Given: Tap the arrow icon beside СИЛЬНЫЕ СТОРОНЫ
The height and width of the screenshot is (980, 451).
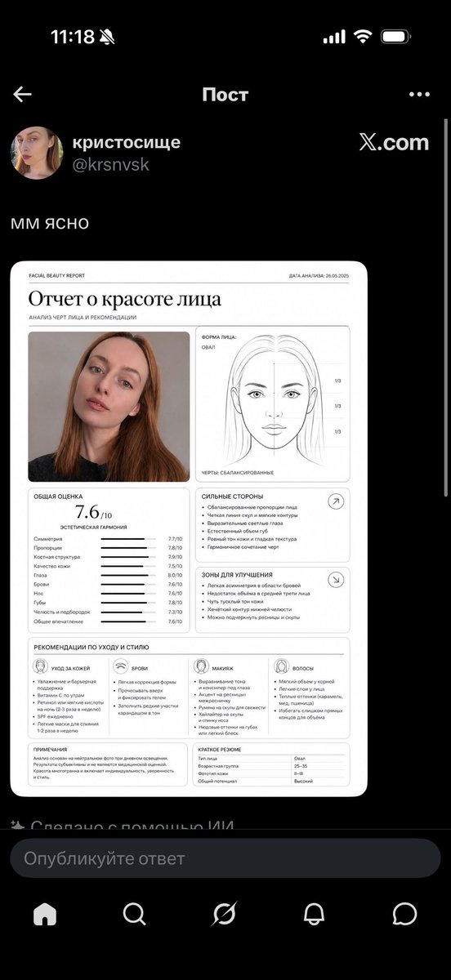Looking at the screenshot, I should pos(335,501).
